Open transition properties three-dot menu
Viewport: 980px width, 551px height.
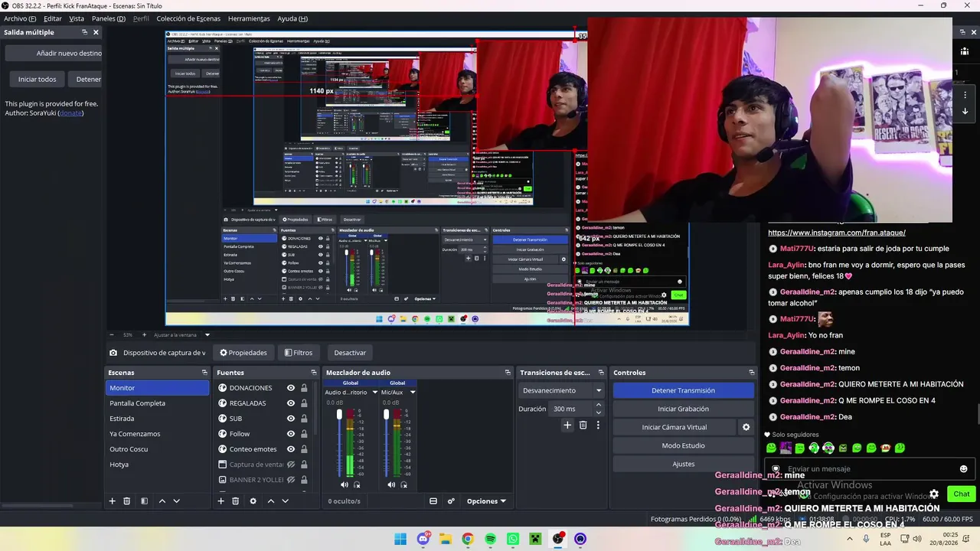(x=598, y=425)
